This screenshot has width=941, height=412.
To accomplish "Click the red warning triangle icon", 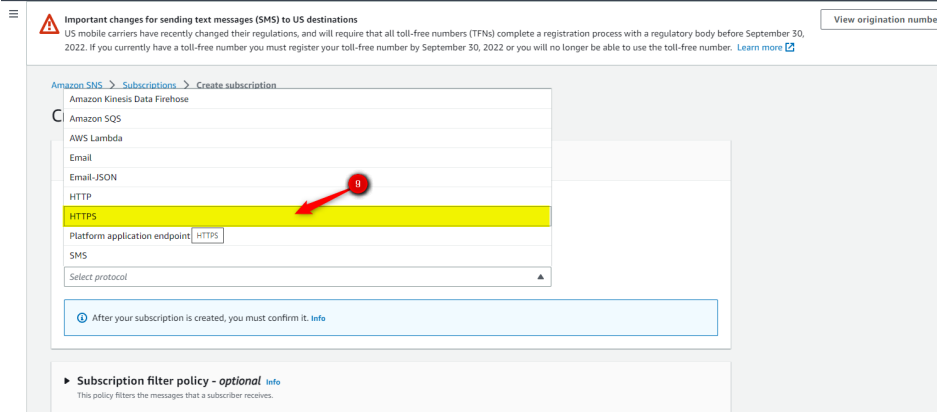I will [x=48, y=26].
